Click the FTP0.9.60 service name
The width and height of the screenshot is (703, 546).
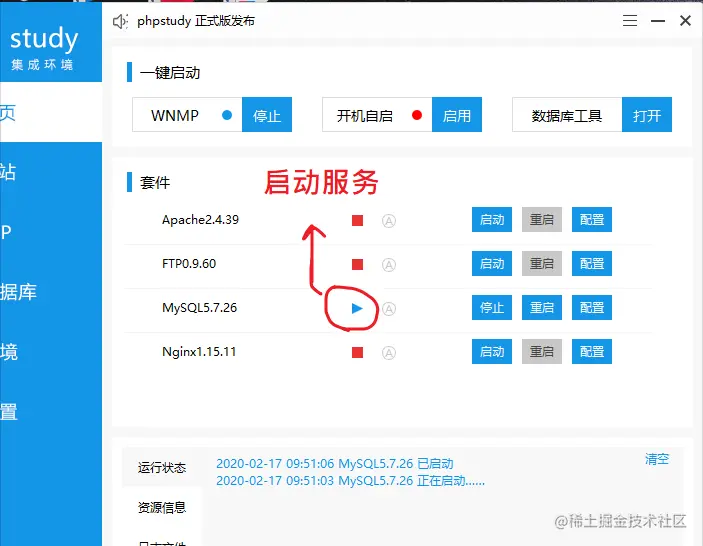pyautogui.click(x=189, y=264)
